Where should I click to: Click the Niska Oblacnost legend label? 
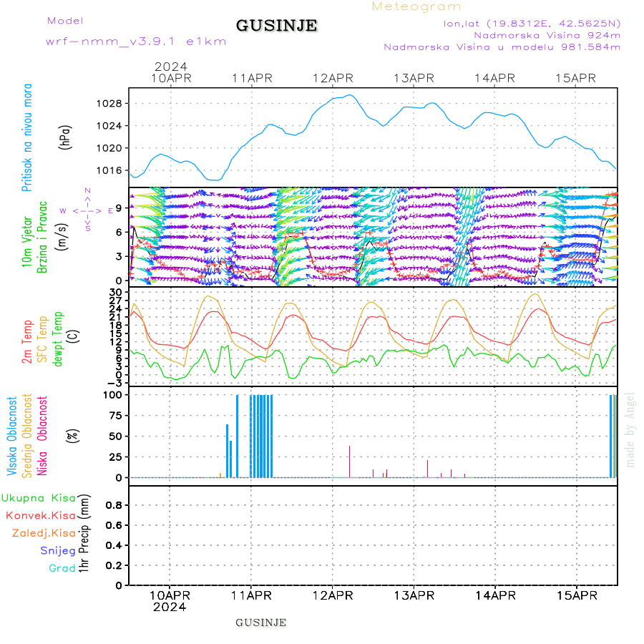tap(42, 436)
